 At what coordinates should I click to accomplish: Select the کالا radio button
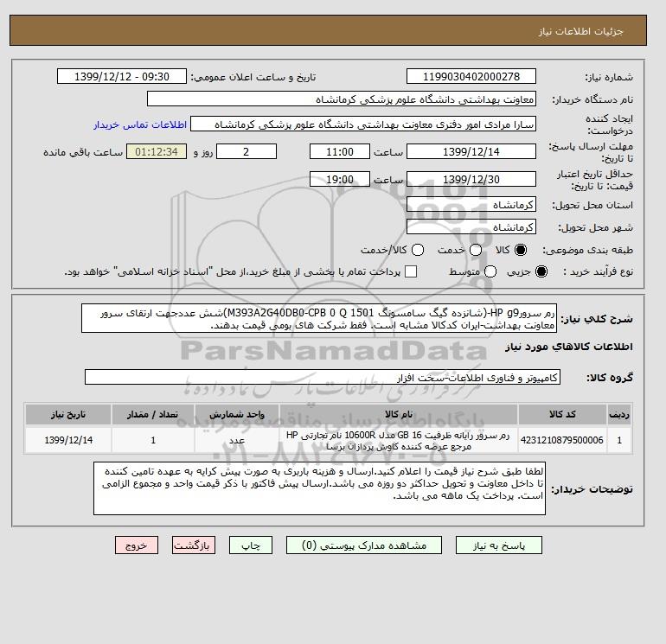[x=521, y=250]
